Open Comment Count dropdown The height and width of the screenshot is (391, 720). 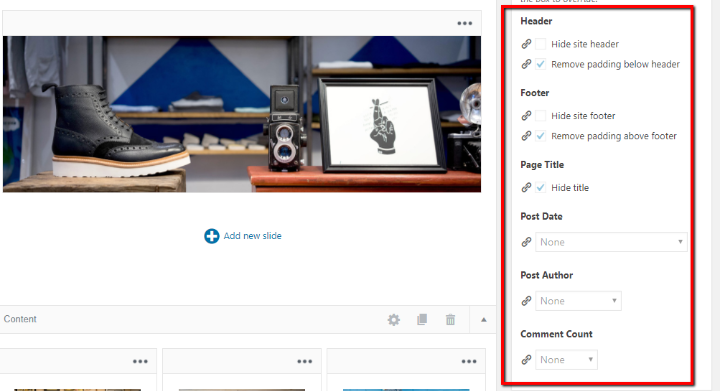tap(566, 360)
